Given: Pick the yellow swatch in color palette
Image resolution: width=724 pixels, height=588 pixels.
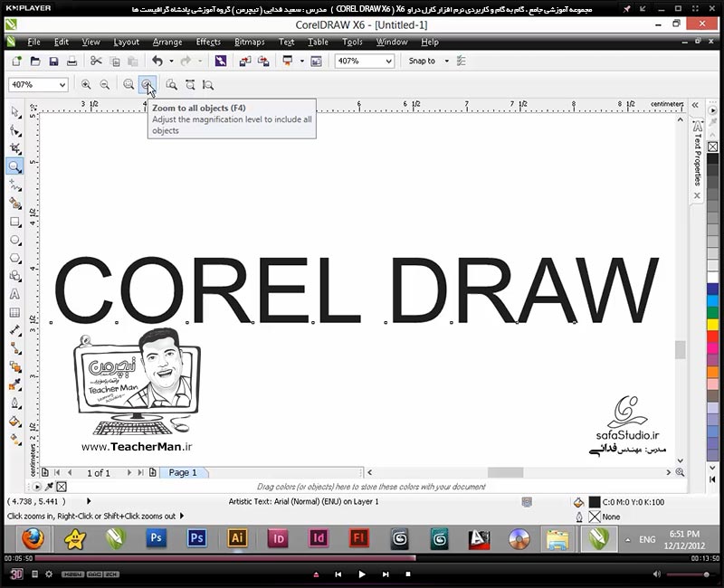Looking at the screenshot, I should (x=712, y=325).
